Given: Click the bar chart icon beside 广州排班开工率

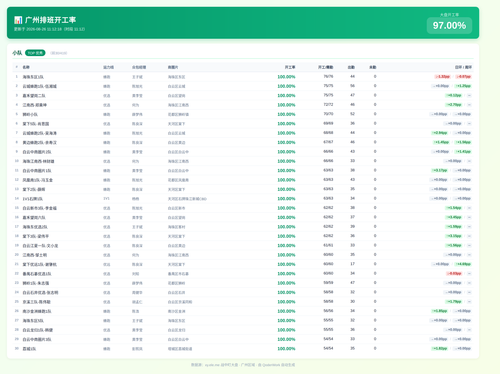Looking at the screenshot, I should [18, 20].
